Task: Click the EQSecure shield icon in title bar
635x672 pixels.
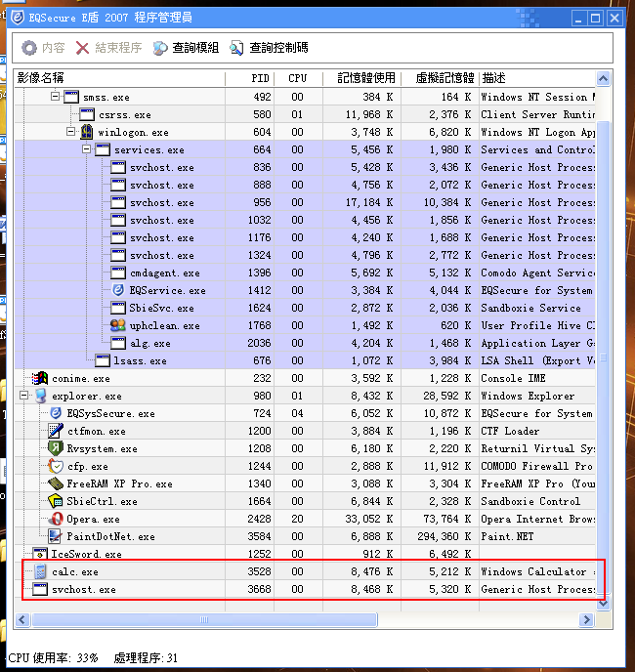Action: click(18, 18)
